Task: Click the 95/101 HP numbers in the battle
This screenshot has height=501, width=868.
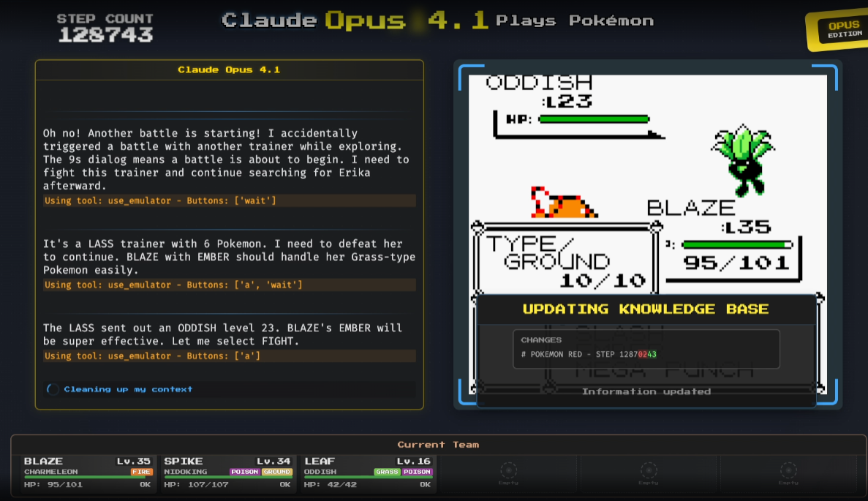Action: [736, 263]
